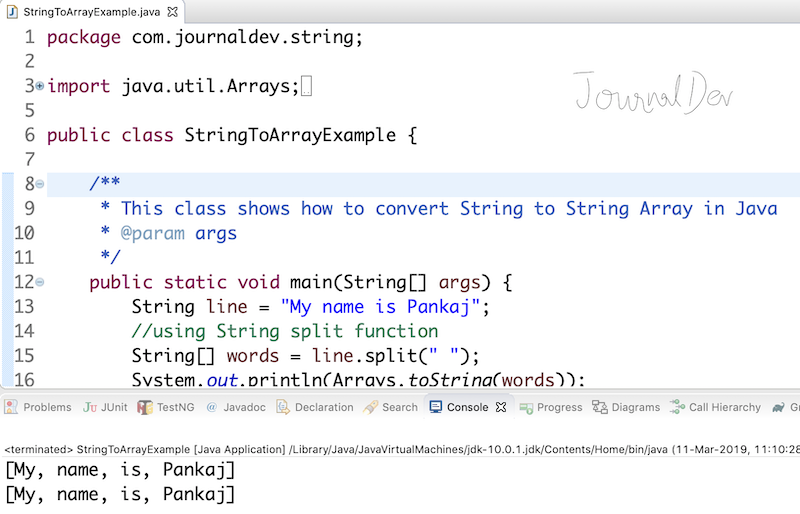Click the Java file icon on editor tab

(12, 12)
